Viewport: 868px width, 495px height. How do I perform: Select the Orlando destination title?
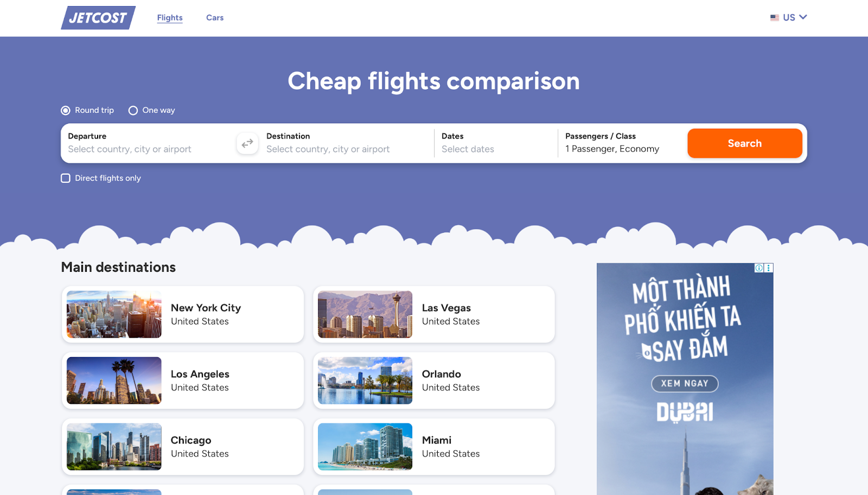[442, 375]
